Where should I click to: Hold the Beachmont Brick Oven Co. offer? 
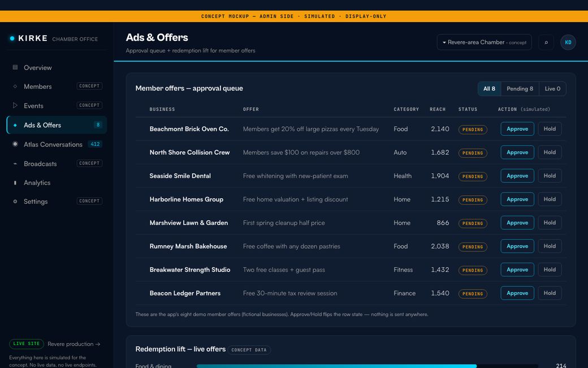click(x=550, y=129)
